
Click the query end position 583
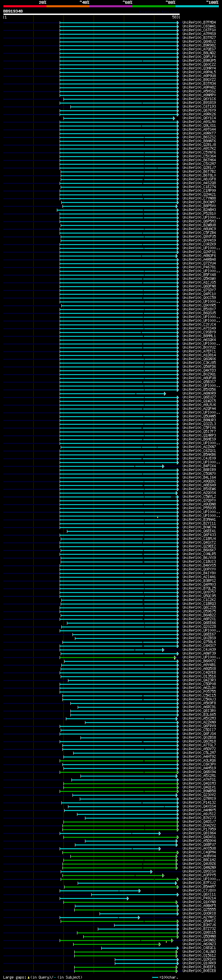point(175,17)
